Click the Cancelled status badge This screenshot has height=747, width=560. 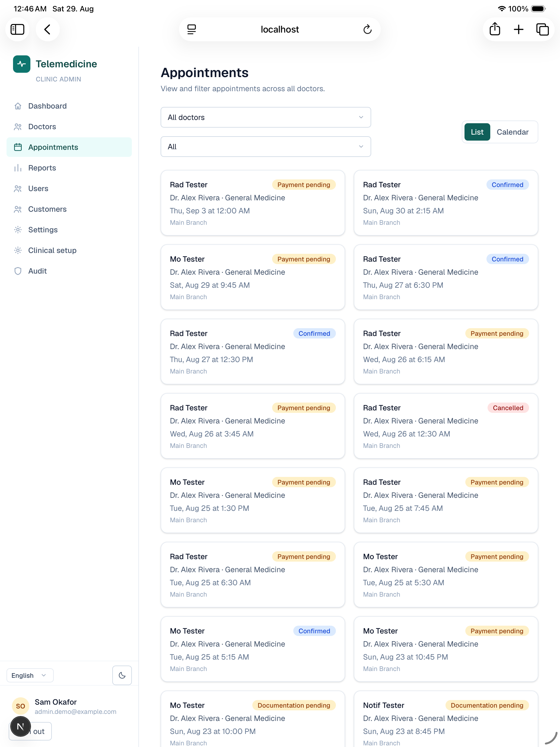[508, 408]
